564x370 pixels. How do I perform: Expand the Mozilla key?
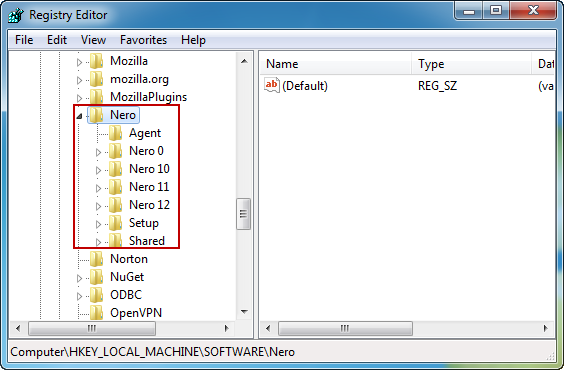79,63
